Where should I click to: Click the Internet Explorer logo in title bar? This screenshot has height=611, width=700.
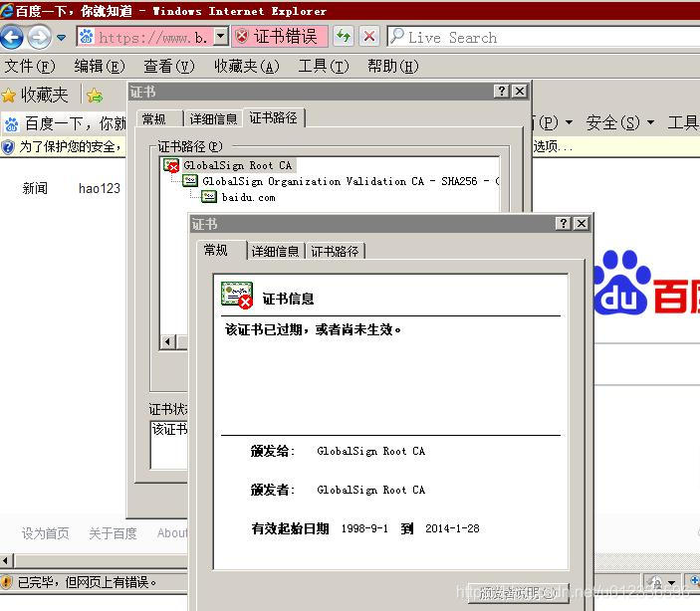(7, 10)
